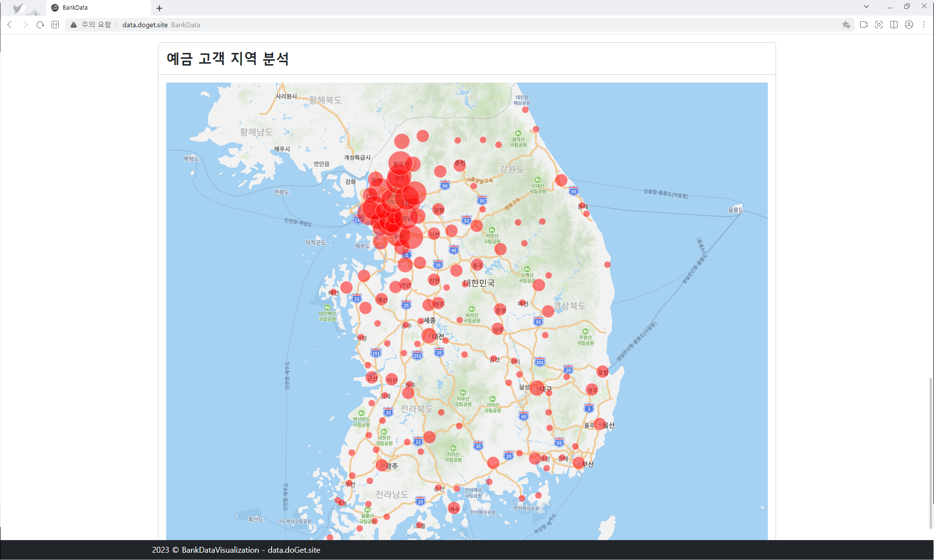The width and height of the screenshot is (934, 560).
Task: Click the bookmark star icon beside address bar
Action: coord(846,25)
